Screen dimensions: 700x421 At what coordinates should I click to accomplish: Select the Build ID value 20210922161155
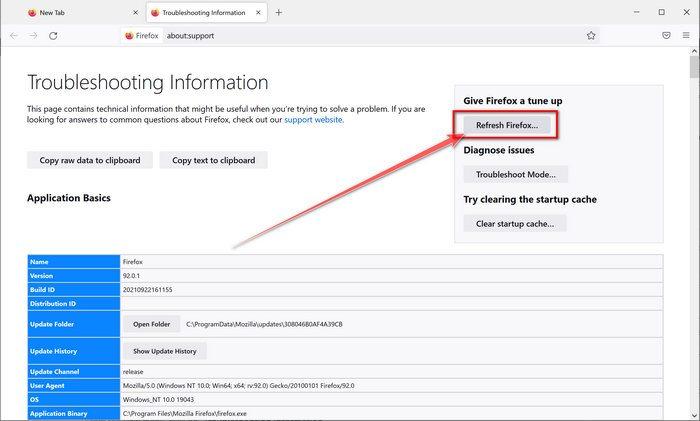[x=147, y=290]
